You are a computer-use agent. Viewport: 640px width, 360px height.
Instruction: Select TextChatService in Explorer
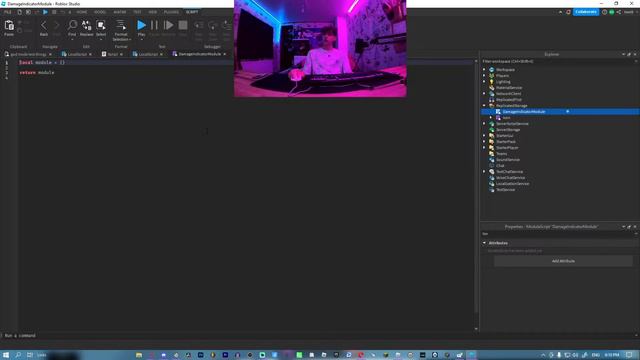[x=509, y=172]
